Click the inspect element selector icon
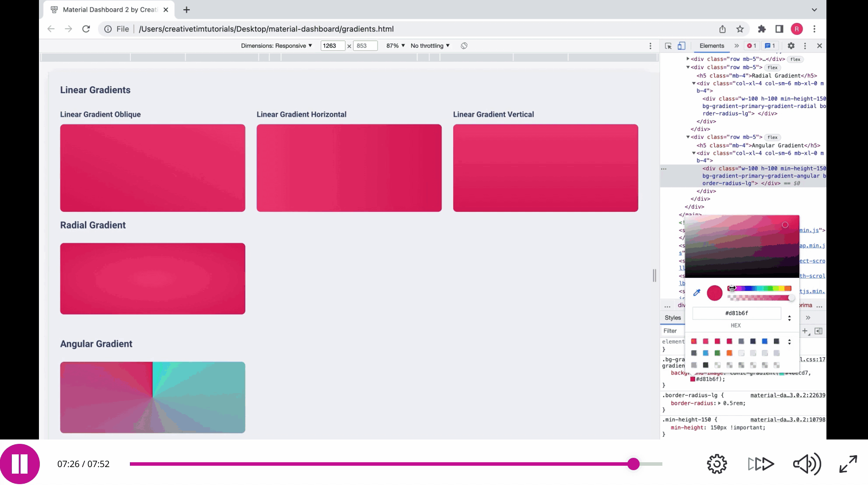The width and height of the screenshot is (868, 485). coord(668,46)
